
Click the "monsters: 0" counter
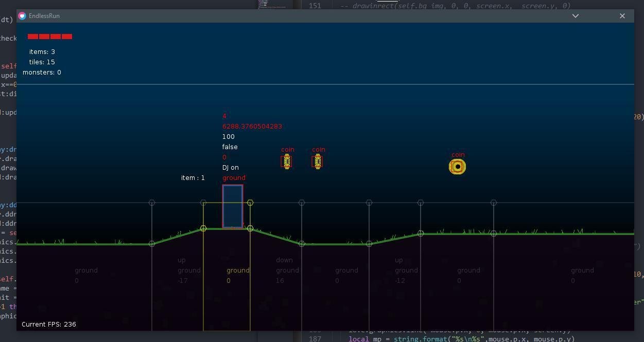42,73
